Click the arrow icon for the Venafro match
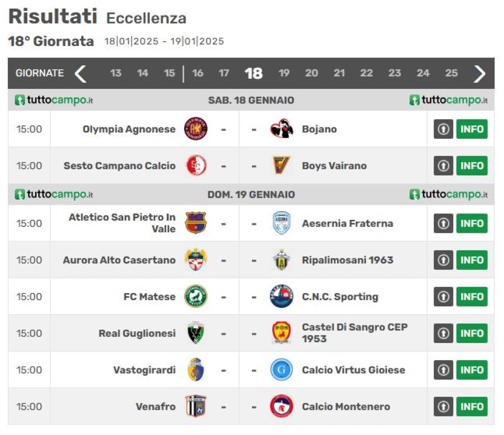The height and width of the screenshot is (435, 504). coord(443,406)
